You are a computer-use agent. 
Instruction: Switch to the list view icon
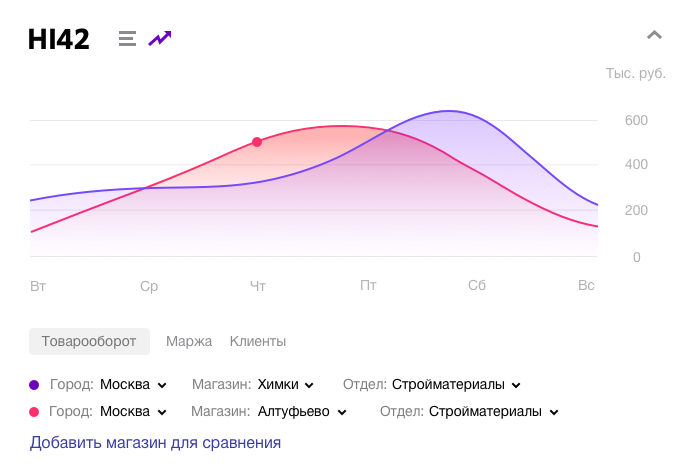[127, 39]
